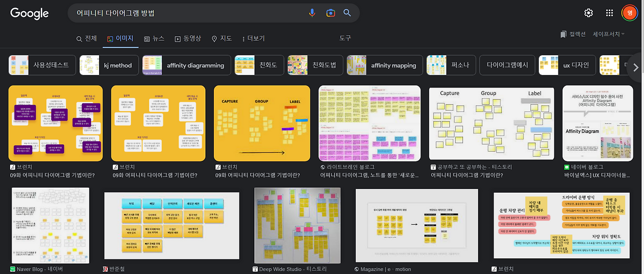Open the account profile avatar

tap(629, 13)
